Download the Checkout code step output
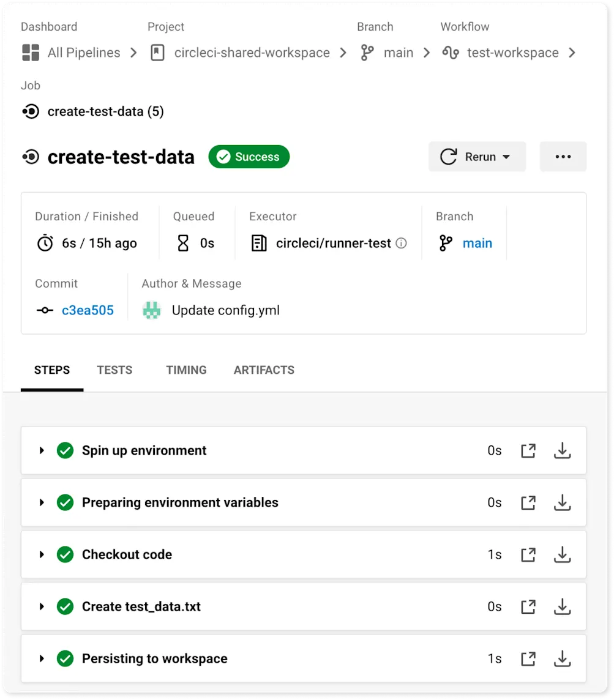Screen dimensions: 614x700 tap(562, 554)
